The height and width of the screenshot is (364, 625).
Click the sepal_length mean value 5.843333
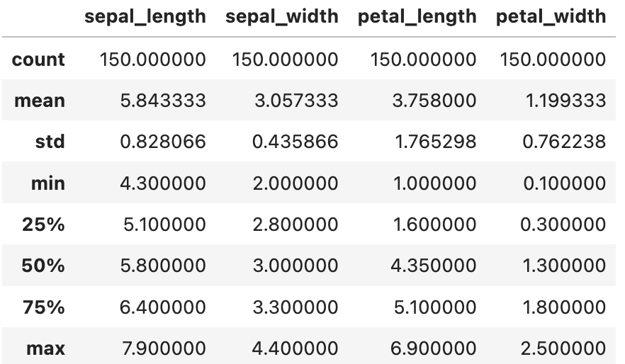(163, 101)
